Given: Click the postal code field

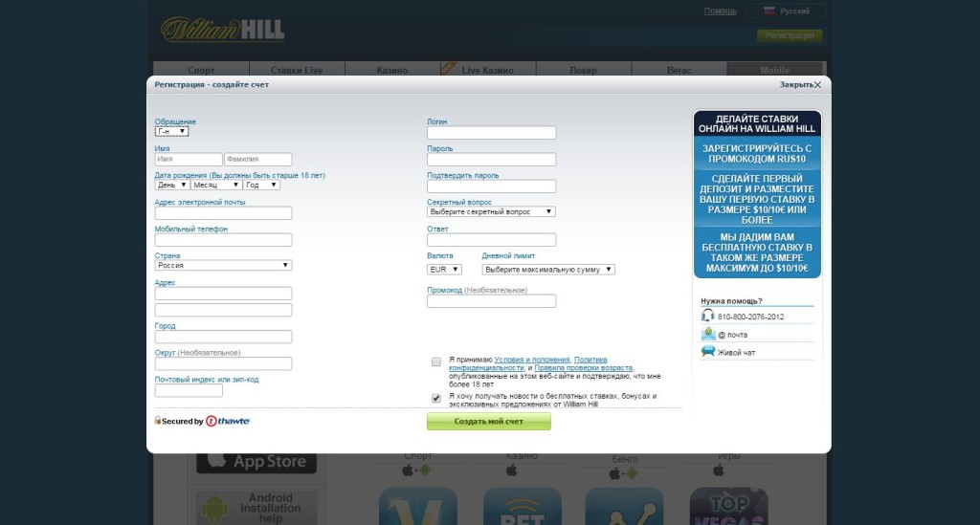Looking at the screenshot, I should click(189, 390).
